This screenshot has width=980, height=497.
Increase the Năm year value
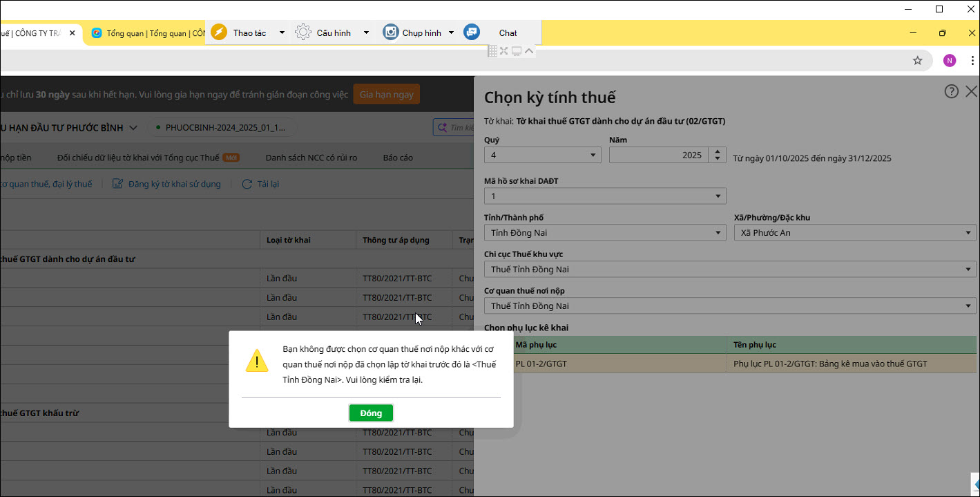718,152
